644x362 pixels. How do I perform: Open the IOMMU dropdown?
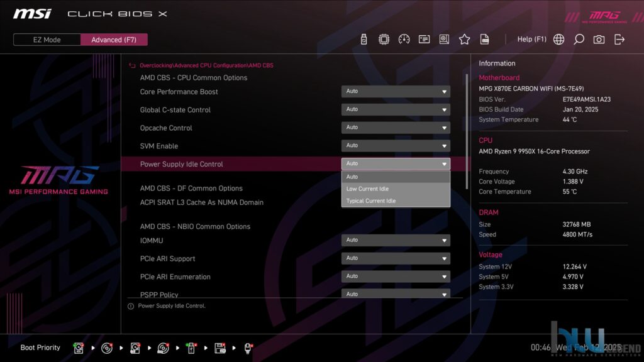pyautogui.click(x=396, y=240)
